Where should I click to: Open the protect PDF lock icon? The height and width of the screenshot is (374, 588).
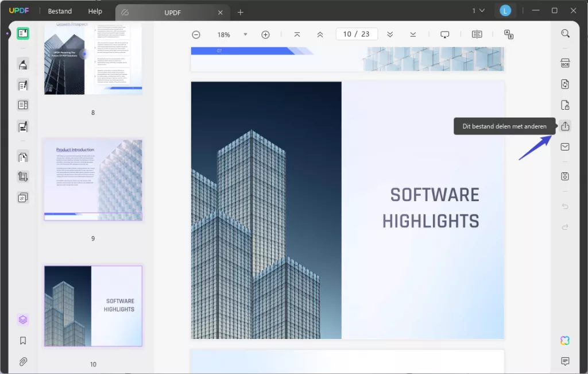[x=565, y=105]
